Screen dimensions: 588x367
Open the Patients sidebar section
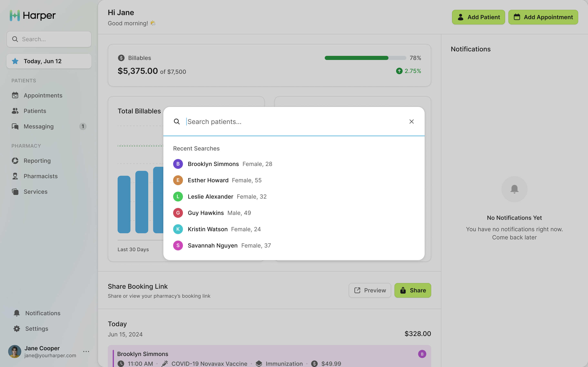[x=35, y=111]
